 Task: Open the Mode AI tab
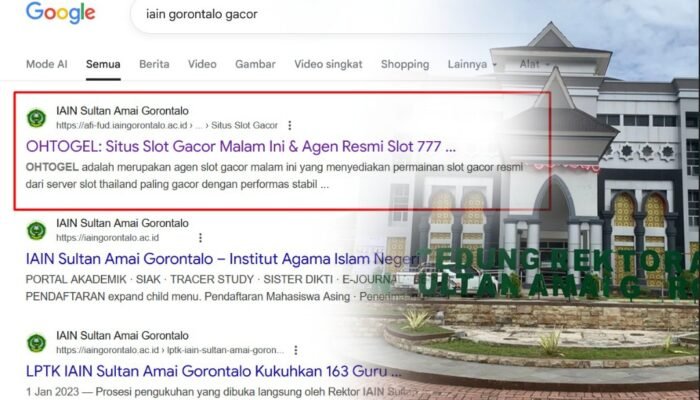(46, 64)
